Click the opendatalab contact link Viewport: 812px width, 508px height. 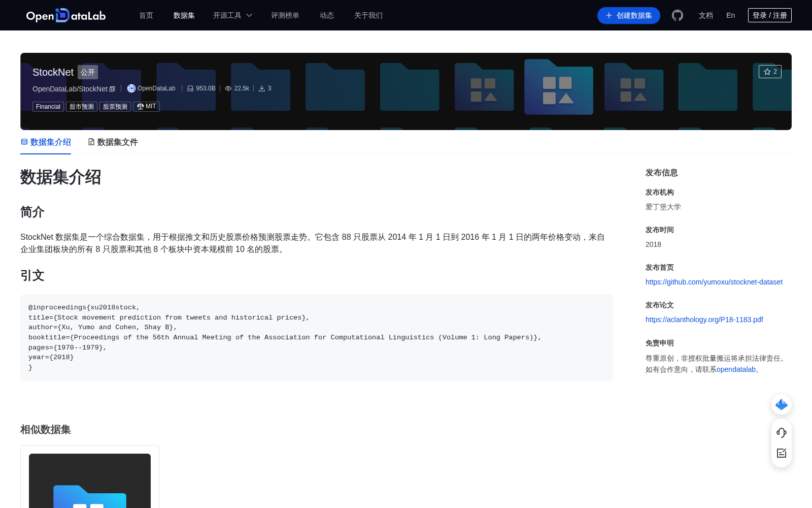[736, 369]
